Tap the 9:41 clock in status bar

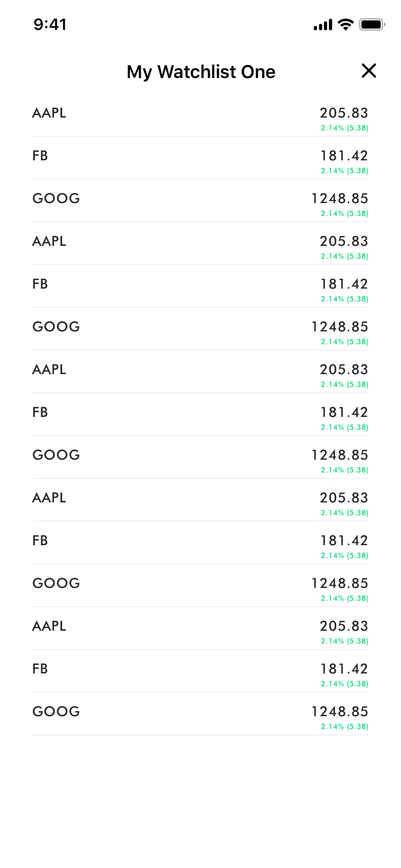(50, 25)
